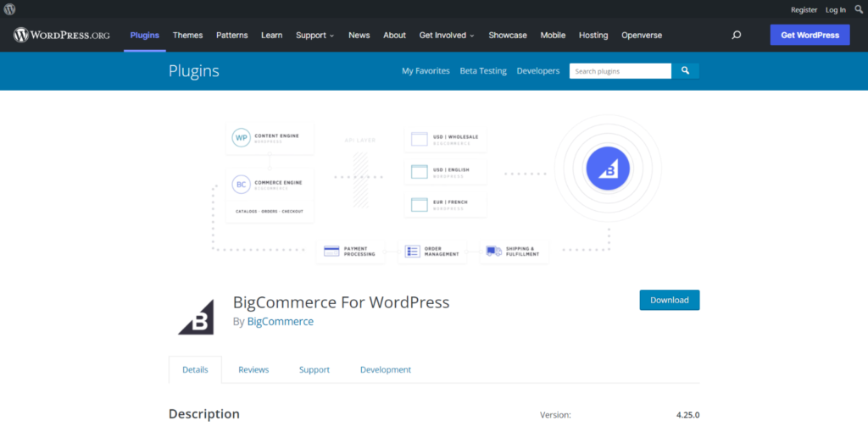This screenshot has height=426, width=868.
Task: Switch to the Development tab
Action: 386,369
